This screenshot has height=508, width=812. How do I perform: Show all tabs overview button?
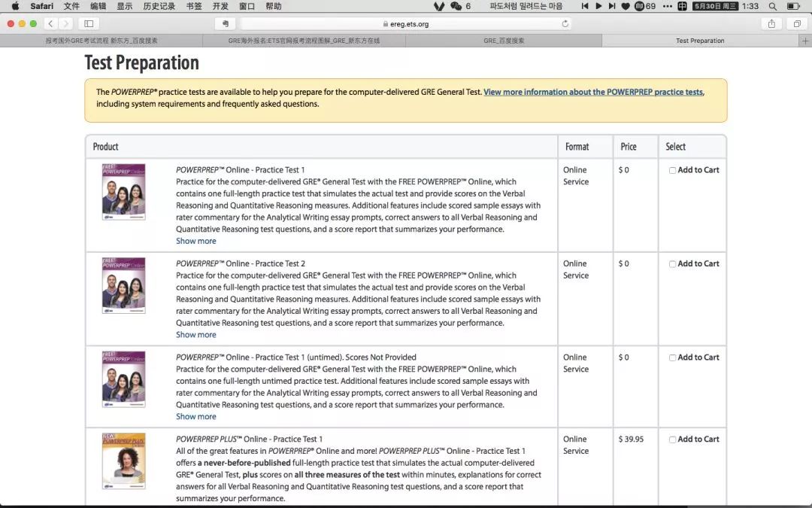click(x=797, y=24)
